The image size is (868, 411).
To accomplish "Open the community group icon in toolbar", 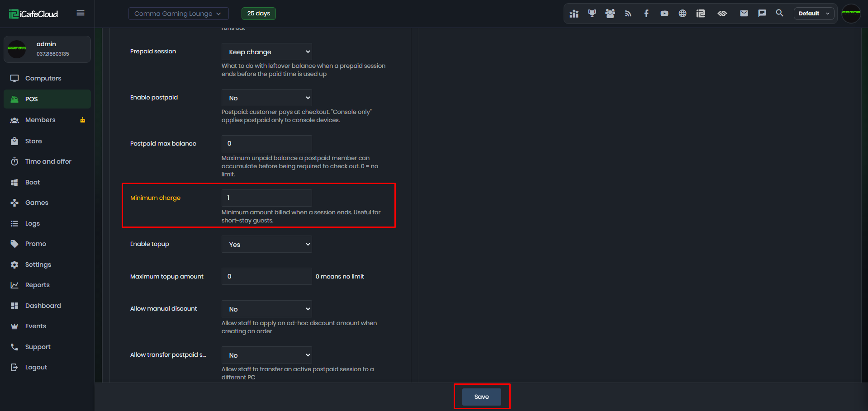I will [x=610, y=14].
